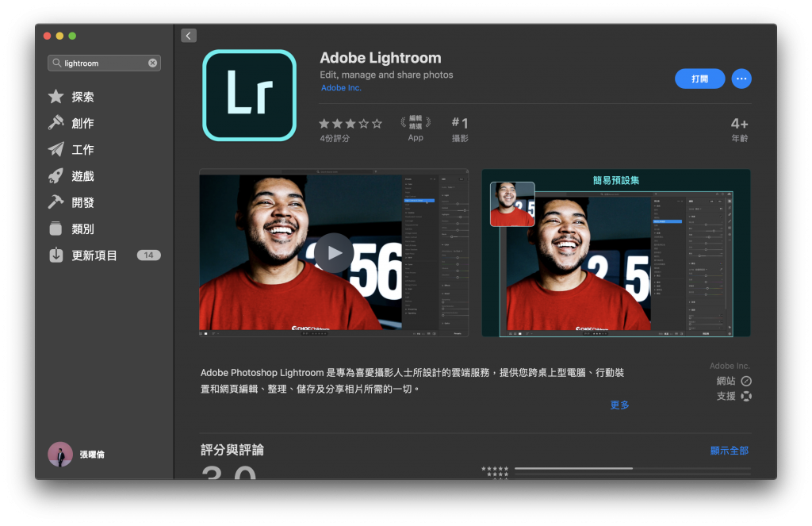Open the 工作 (Work) paper plane icon
Image resolution: width=812 pixels, height=526 pixels.
tap(56, 149)
